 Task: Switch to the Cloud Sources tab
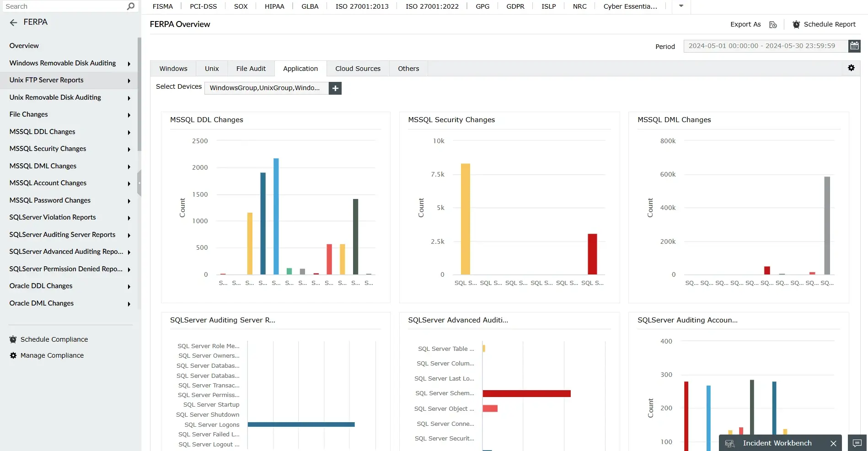pos(358,68)
